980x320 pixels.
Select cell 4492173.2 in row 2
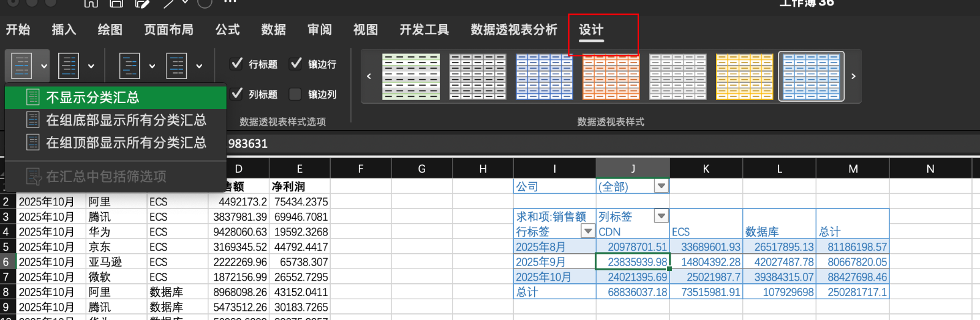[239, 202]
